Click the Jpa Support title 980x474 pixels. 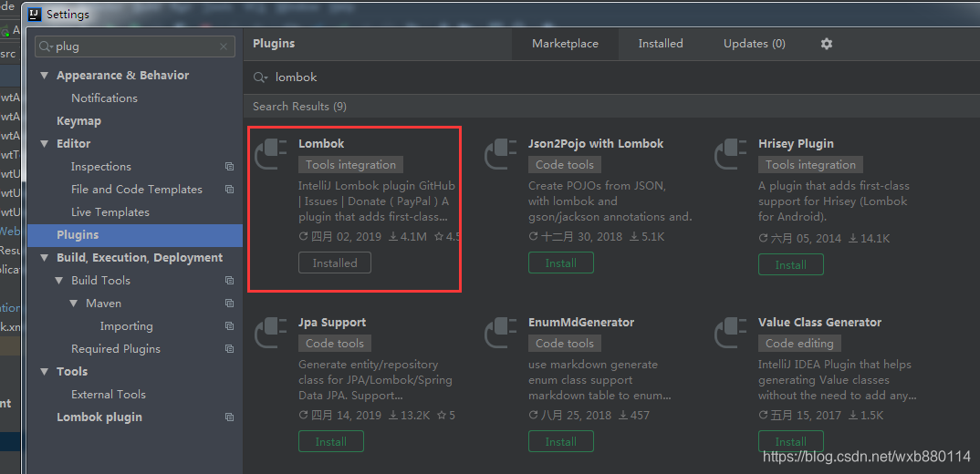(x=332, y=323)
